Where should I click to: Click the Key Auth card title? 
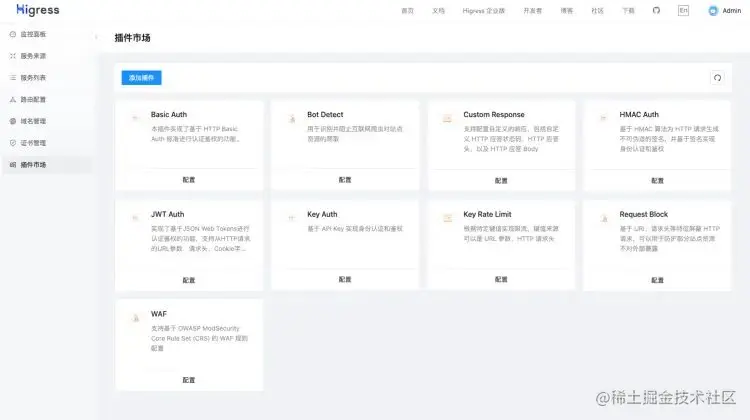pos(322,214)
